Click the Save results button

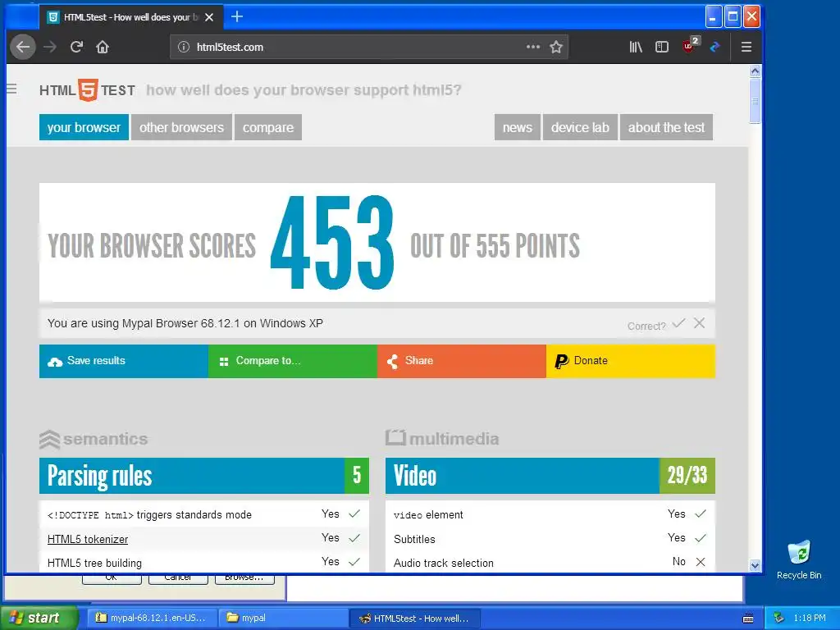[124, 361]
